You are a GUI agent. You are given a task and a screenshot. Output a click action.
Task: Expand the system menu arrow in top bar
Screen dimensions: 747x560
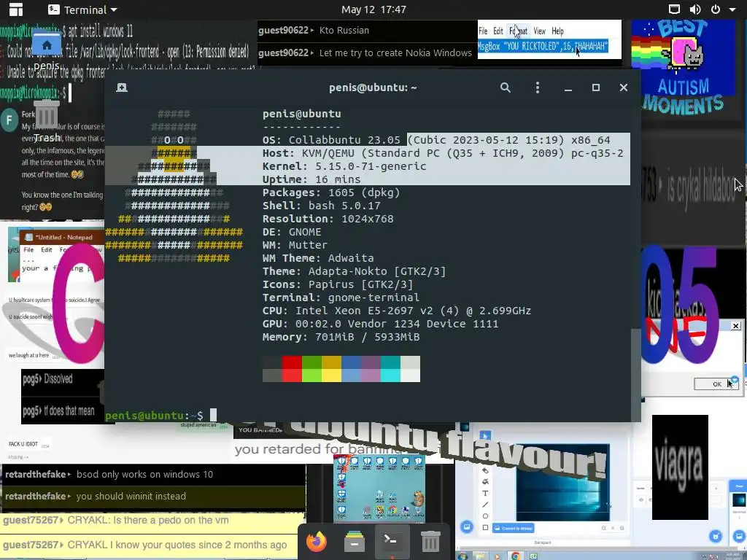coord(732,9)
